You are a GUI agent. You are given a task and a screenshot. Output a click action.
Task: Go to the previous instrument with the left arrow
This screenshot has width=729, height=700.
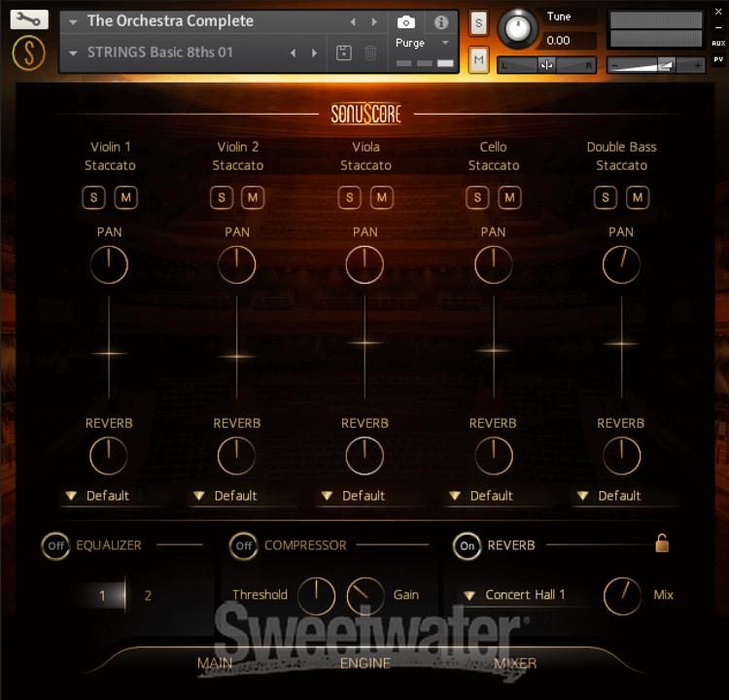point(353,21)
